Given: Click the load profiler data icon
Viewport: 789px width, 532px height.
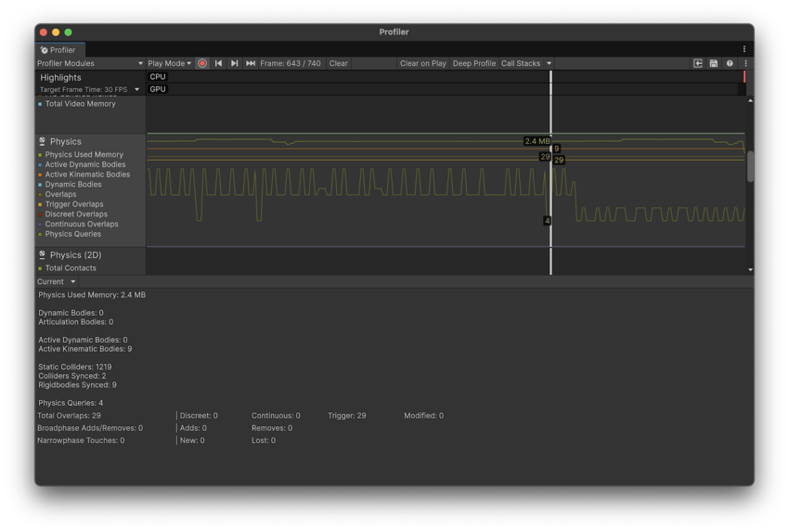Looking at the screenshot, I should [x=698, y=63].
